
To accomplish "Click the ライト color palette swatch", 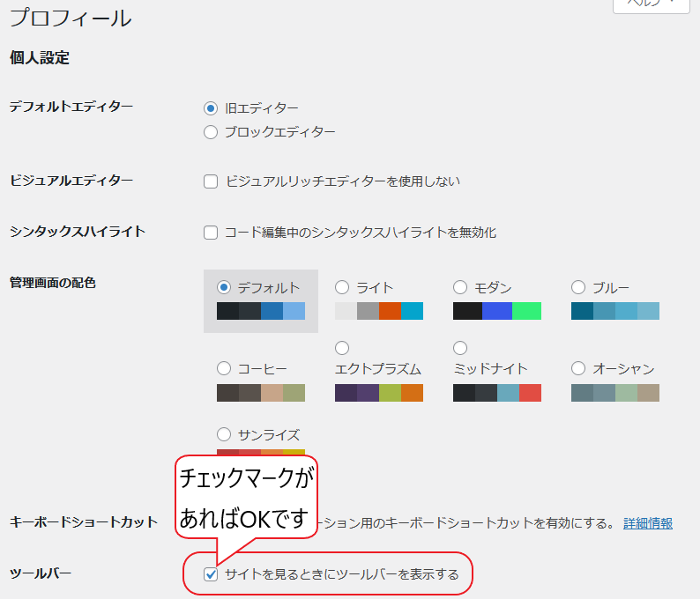I will coord(379,311).
